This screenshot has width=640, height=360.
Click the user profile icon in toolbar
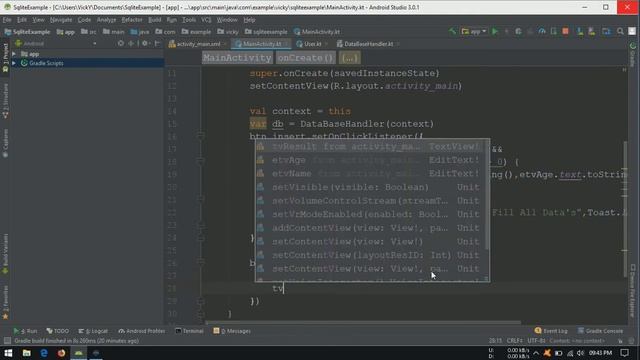[632, 31]
